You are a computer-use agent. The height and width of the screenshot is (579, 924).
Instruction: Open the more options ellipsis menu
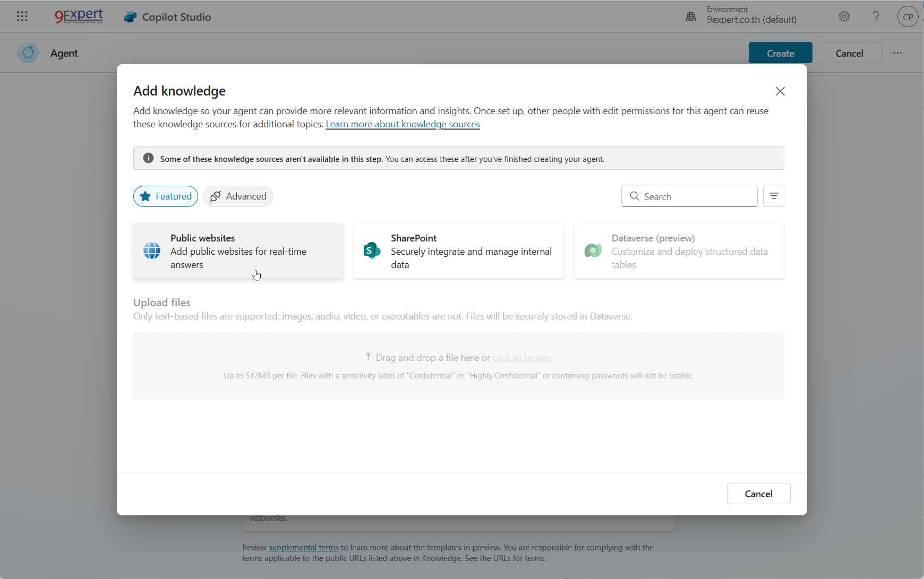pyautogui.click(x=897, y=53)
